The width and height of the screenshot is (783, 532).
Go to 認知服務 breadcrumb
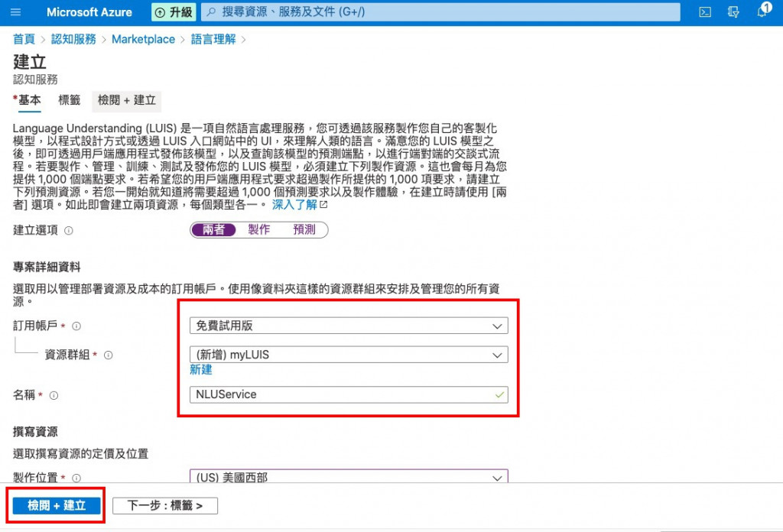(73, 39)
